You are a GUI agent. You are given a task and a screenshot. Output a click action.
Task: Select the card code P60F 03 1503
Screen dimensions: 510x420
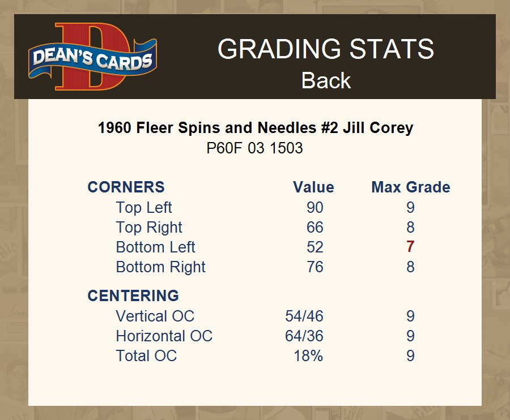coord(254,148)
